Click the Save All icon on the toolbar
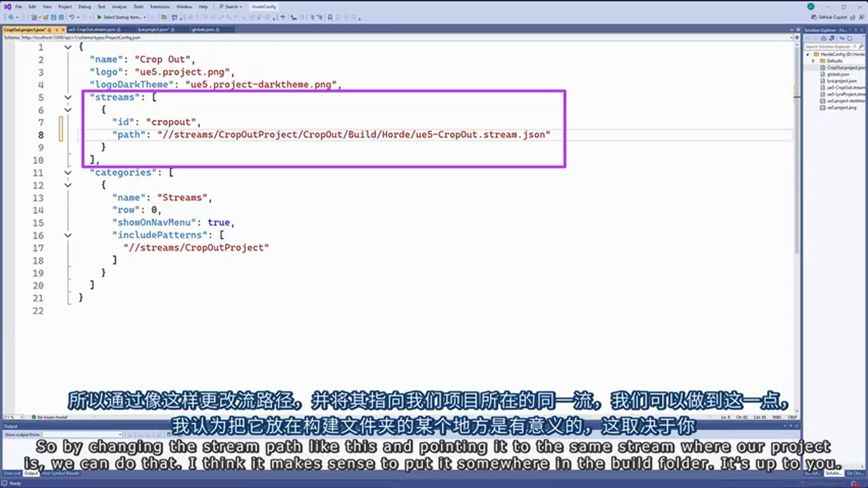Image resolution: width=868 pixels, height=488 pixels. [x=62, y=17]
